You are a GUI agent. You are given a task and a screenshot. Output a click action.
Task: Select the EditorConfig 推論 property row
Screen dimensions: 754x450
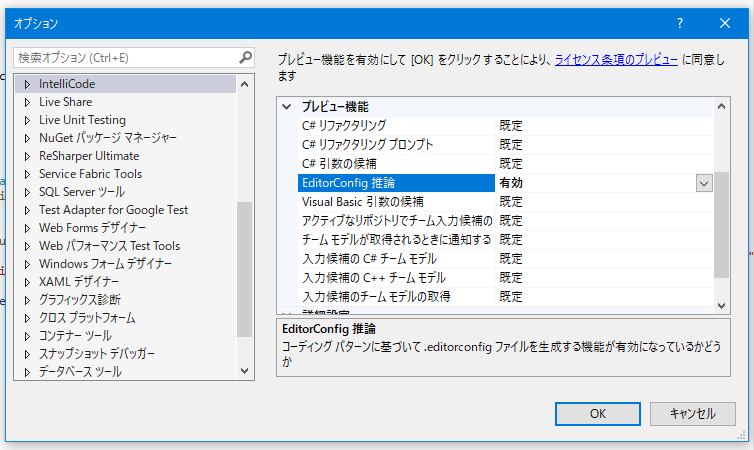(505, 183)
